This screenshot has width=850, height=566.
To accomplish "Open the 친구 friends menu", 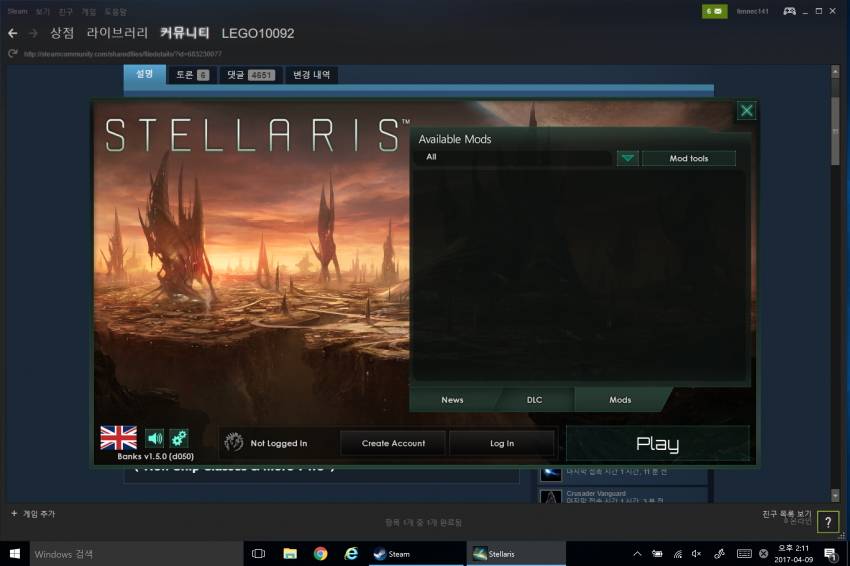I will coord(65,11).
